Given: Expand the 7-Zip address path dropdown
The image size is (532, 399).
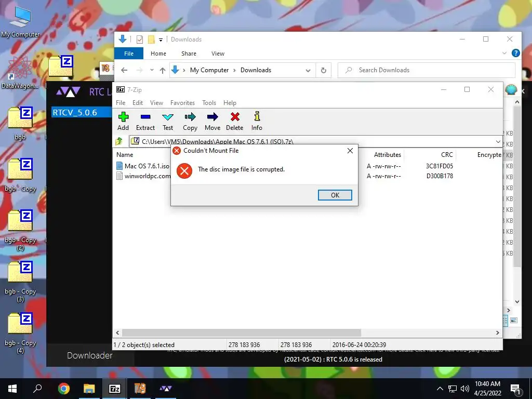Looking at the screenshot, I should click(x=498, y=141).
